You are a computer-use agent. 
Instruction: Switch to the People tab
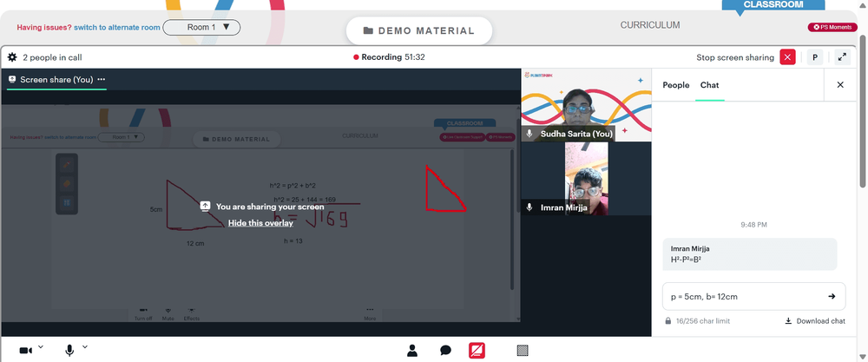[x=676, y=85]
